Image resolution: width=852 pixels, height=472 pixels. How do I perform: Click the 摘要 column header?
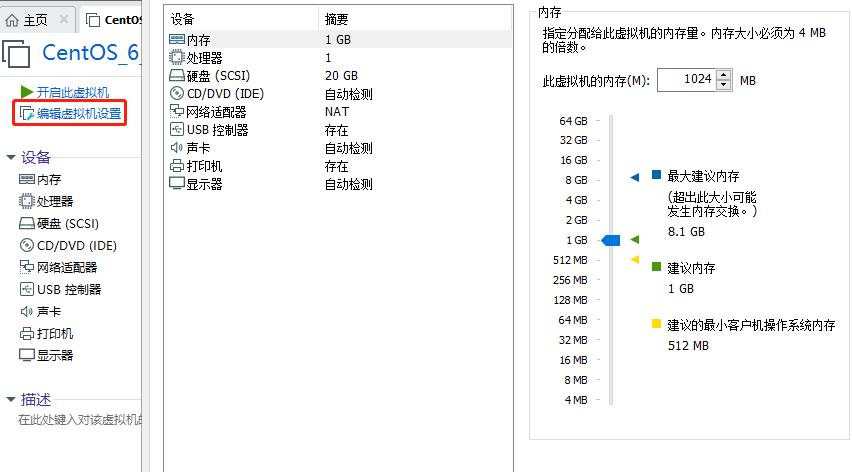[x=415, y=20]
